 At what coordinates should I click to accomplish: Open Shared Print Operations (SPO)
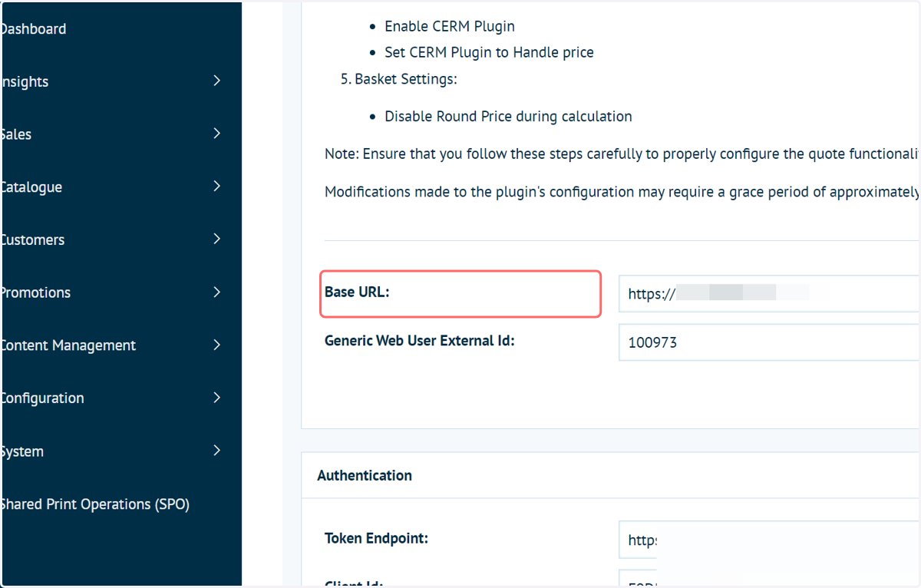tap(94, 504)
